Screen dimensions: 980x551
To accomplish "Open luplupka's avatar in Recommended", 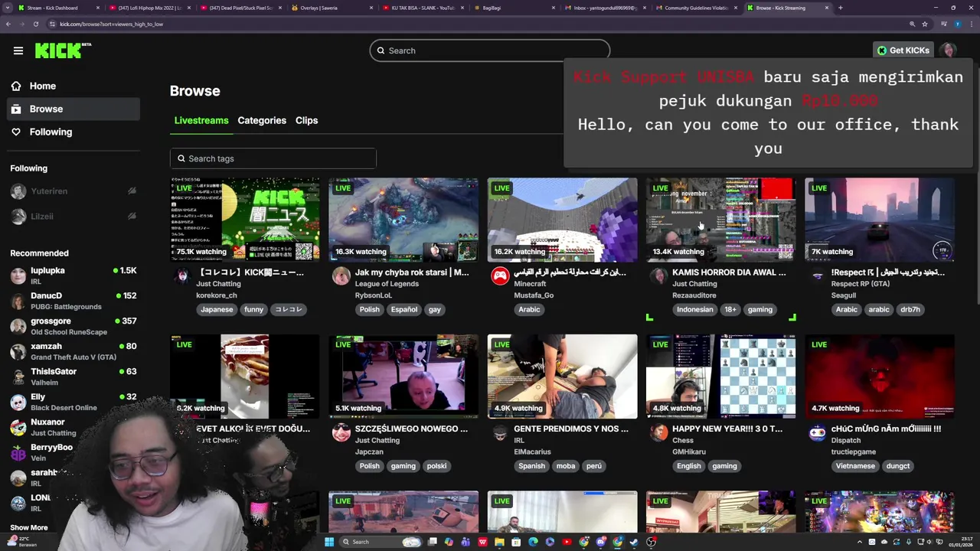I will pyautogui.click(x=18, y=276).
